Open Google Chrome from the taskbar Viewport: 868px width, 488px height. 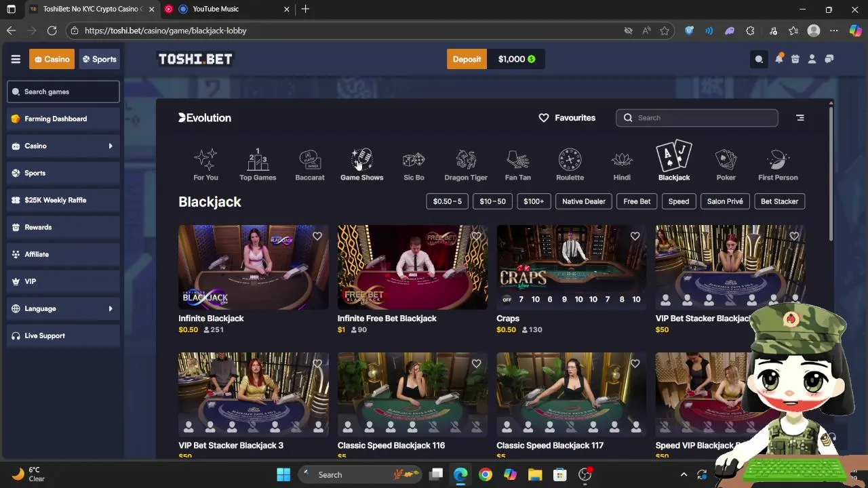[485, 474]
